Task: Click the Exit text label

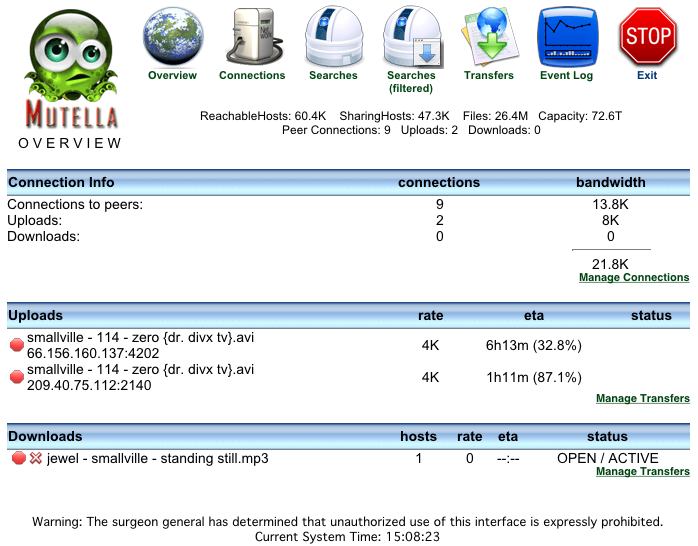Action: pyautogui.click(x=647, y=75)
